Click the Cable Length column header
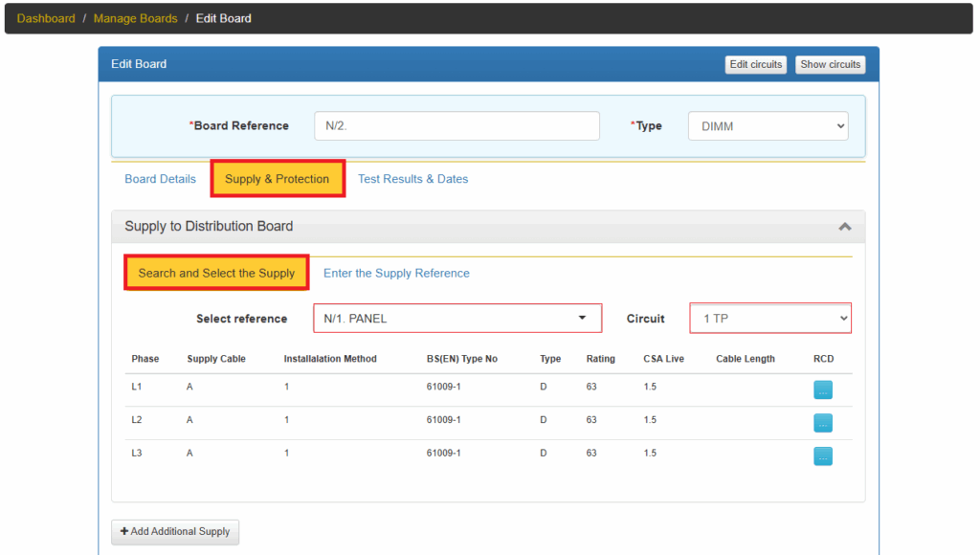The height and width of the screenshot is (555, 980). pos(745,359)
